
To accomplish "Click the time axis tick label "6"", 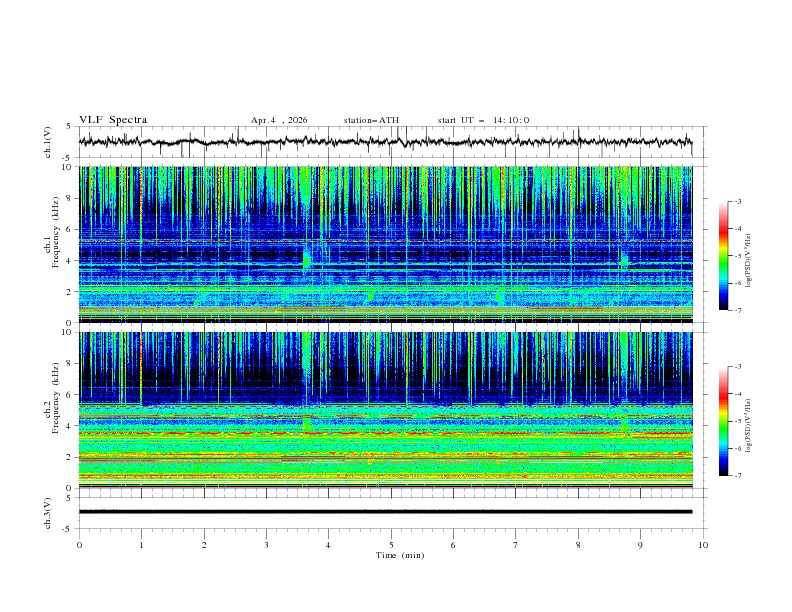I will [453, 545].
